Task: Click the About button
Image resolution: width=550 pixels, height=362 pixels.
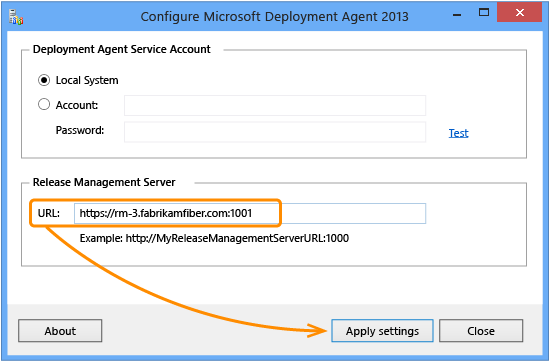Action: (60, 331)
